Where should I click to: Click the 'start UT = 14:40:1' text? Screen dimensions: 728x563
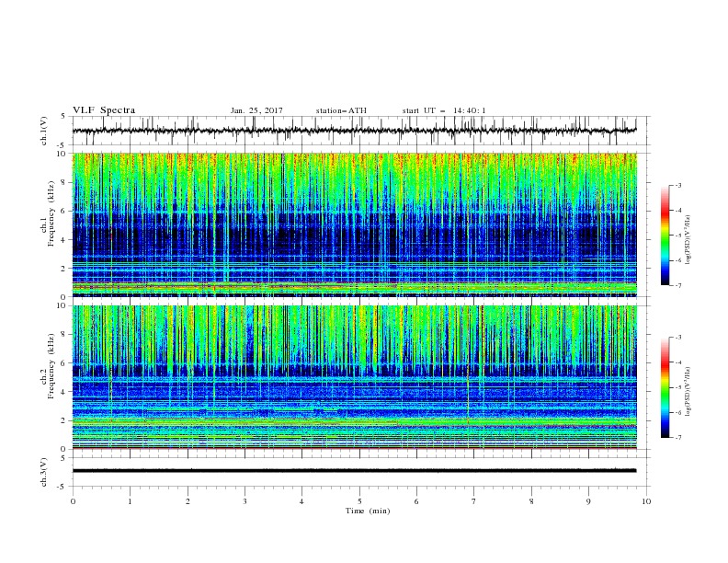pyautogui.click(x=444, y=110)
